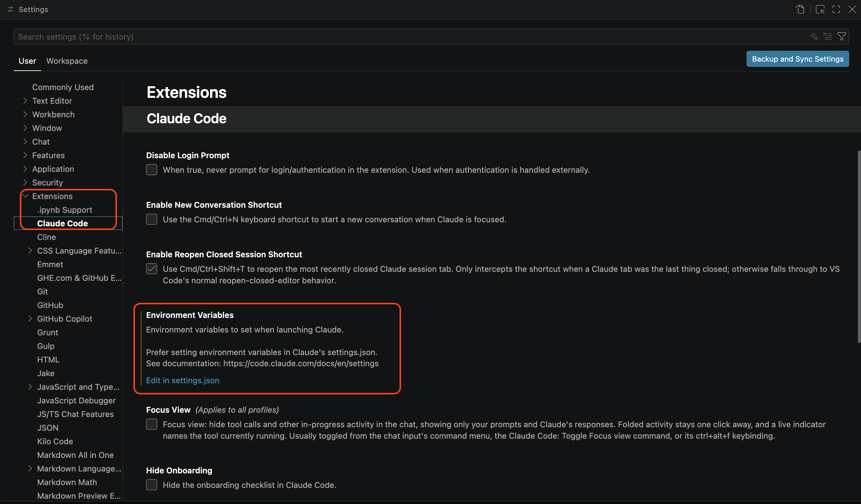
Task: Select the User settings tab
Action: [27, 61]
